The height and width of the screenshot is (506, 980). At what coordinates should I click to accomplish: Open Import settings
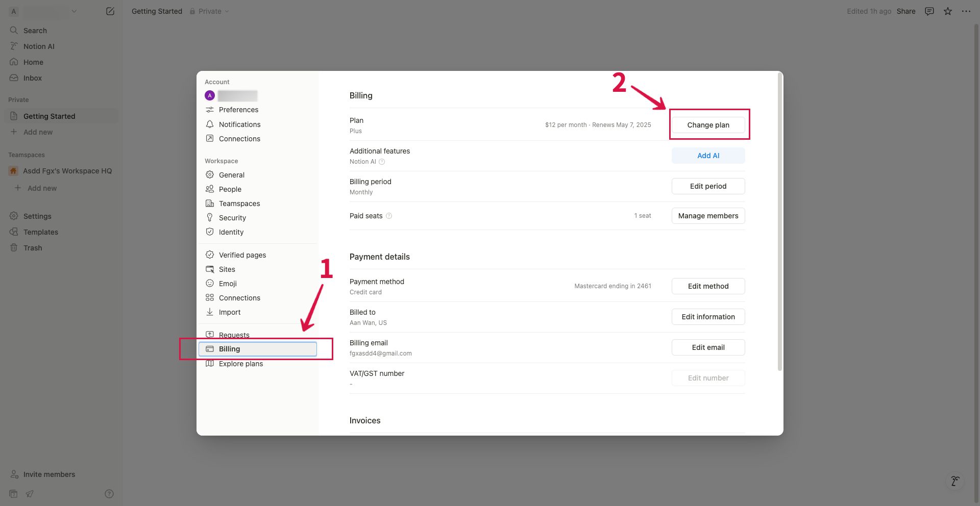pos(258,312)
